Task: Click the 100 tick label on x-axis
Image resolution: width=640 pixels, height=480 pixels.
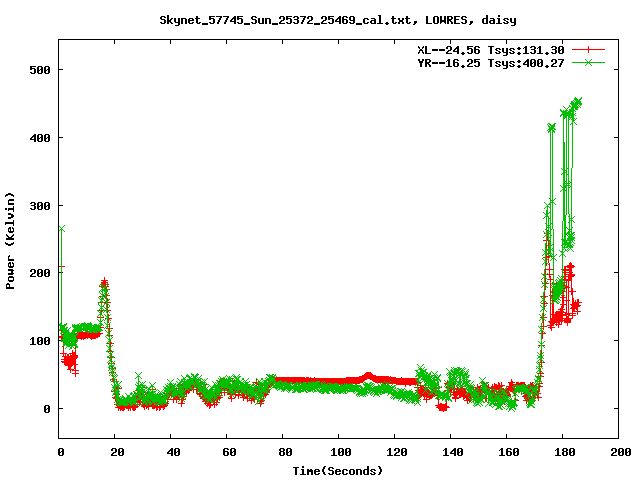Action: 339,452
